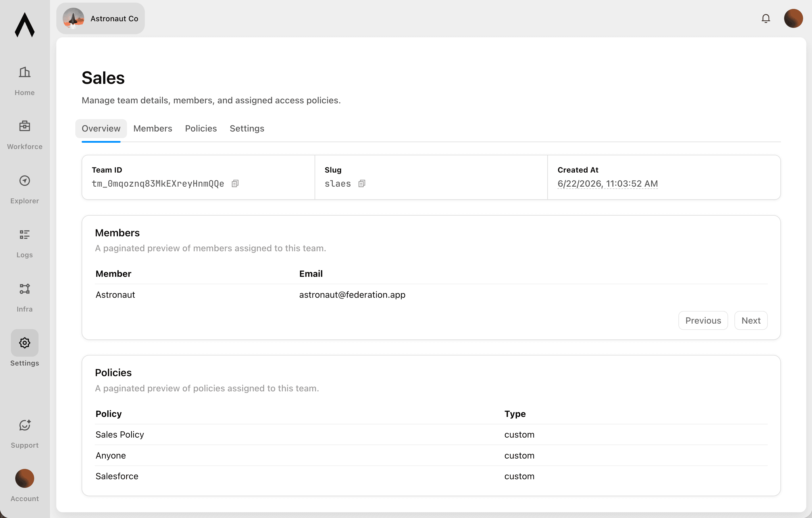Click the Previous pagination button
Viewport: 812px width, 518px height.
click(703, 320)
